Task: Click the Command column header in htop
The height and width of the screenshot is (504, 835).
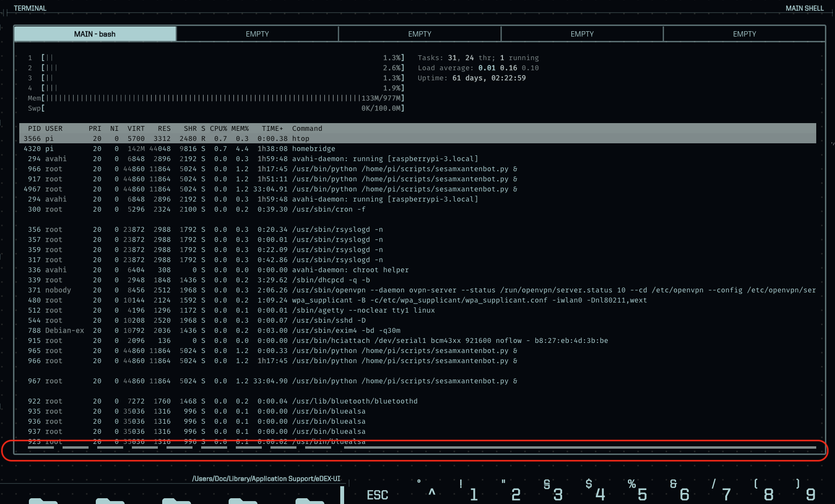Action: click(307, 128)
